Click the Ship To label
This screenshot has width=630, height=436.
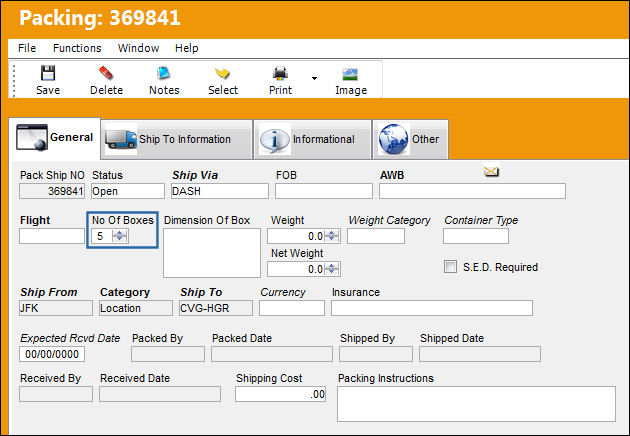(201, 292)
